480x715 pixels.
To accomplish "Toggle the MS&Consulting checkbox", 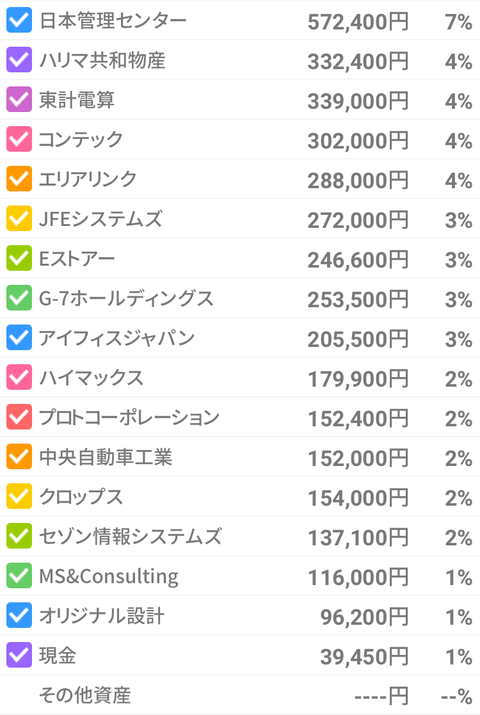I will (x=19, y=575).
